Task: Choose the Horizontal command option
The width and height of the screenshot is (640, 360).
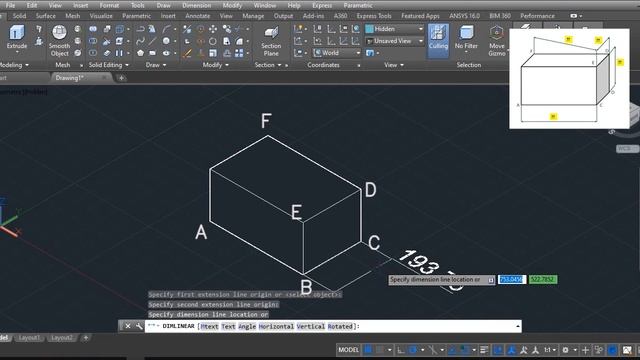Action: click(x=276, y=327)
